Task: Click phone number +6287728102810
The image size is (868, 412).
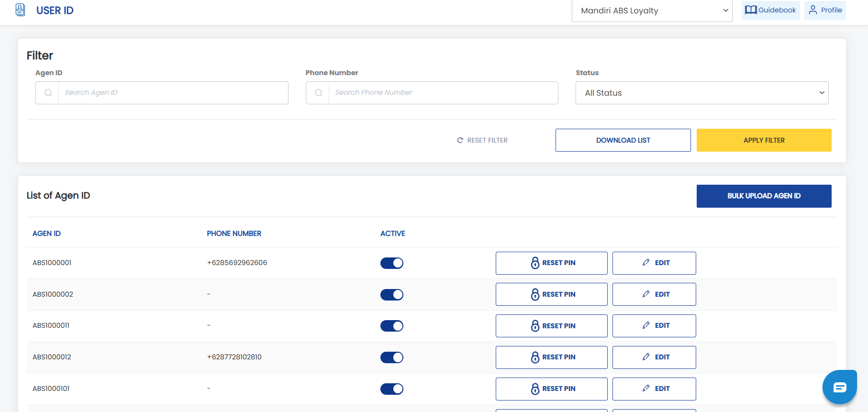Action: coord(234,357)
